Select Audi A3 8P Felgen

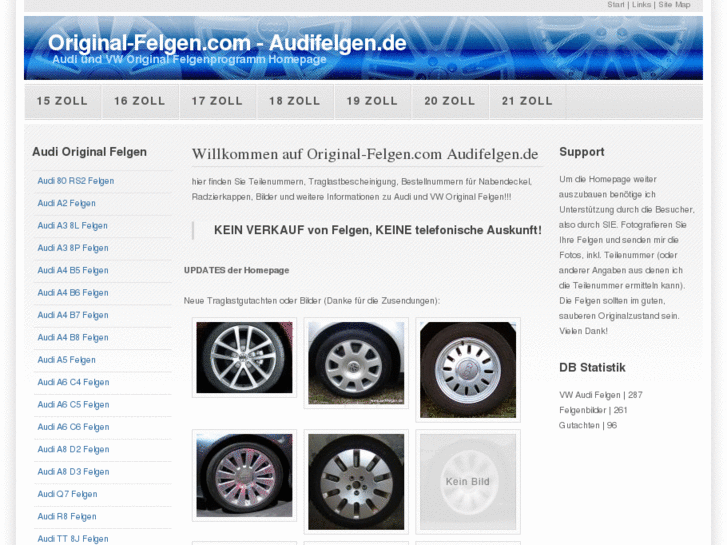(x=73, y=248)
